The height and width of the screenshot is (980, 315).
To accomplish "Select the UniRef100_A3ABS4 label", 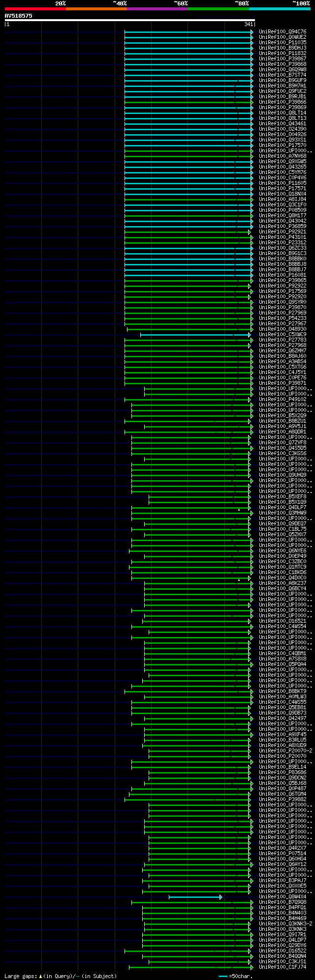I will point(283,362).
